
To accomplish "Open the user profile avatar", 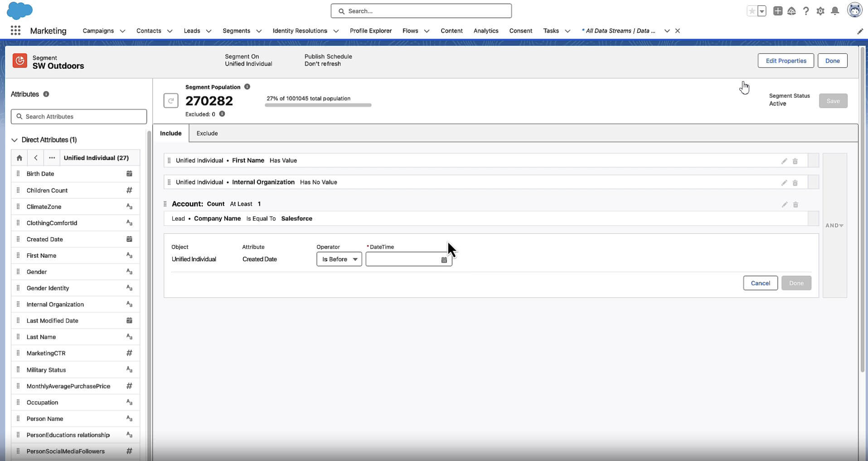I will pyautogui.click(x=854, y=10).
